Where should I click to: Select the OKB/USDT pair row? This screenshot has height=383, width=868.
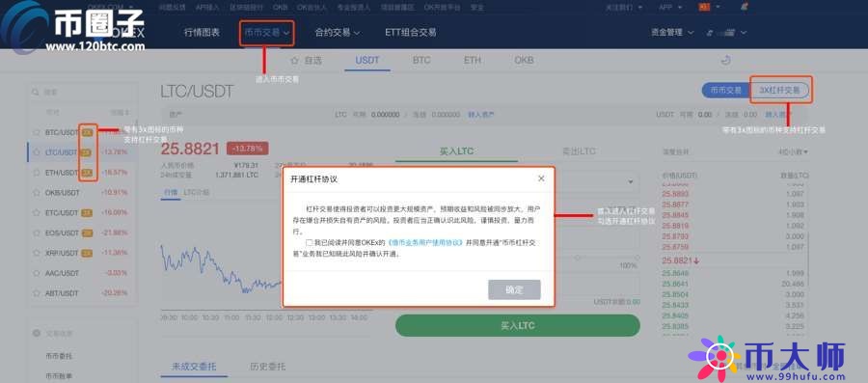tap(82, 193)
